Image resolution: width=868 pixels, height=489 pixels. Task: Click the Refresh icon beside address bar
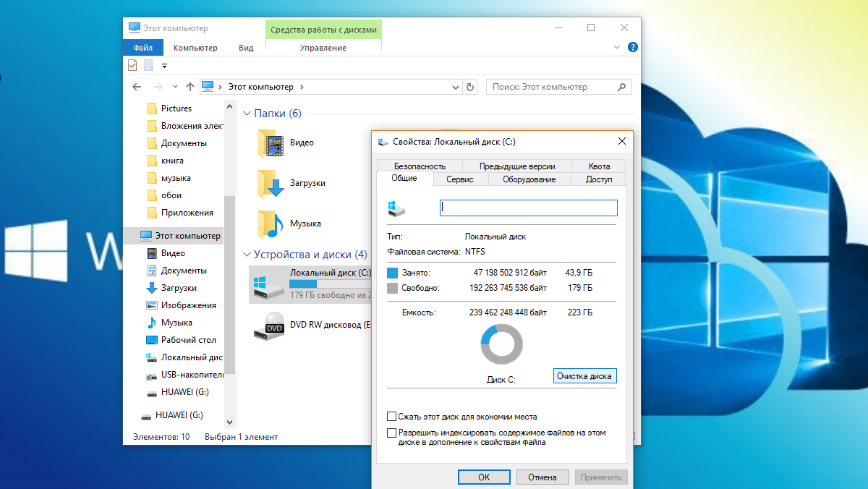click(470, 87)
